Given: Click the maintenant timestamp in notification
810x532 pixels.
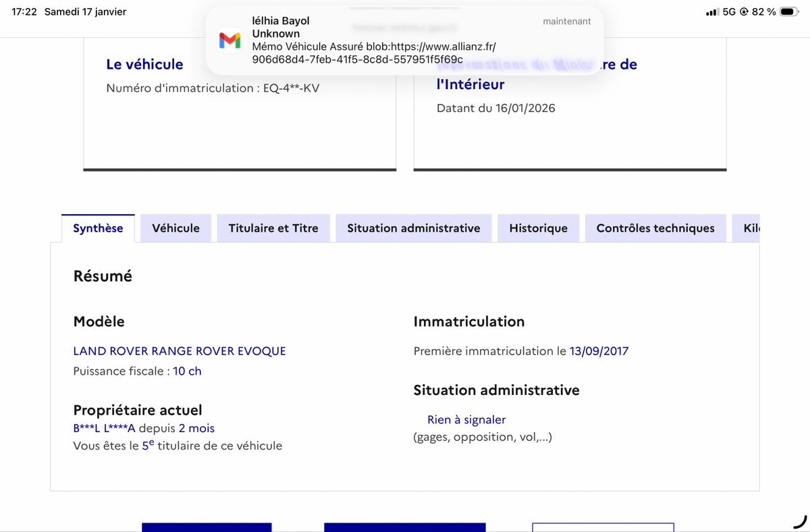Looking at the screenshot, I should click(567, 22).
